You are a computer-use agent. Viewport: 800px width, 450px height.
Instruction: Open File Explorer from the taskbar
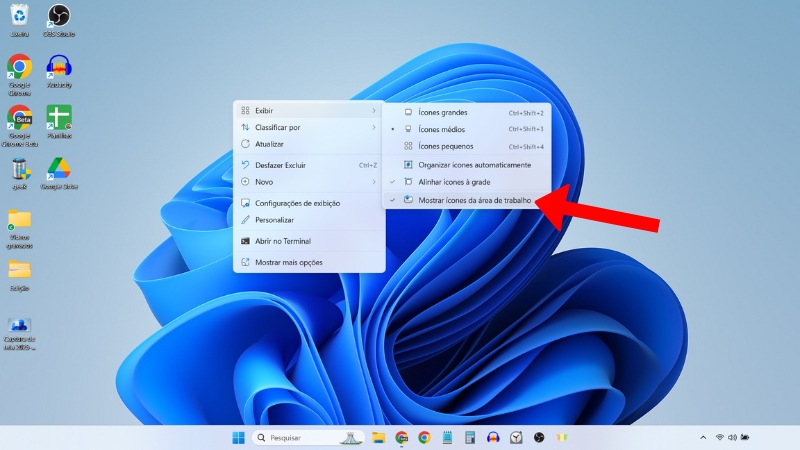tap(379, 438)
